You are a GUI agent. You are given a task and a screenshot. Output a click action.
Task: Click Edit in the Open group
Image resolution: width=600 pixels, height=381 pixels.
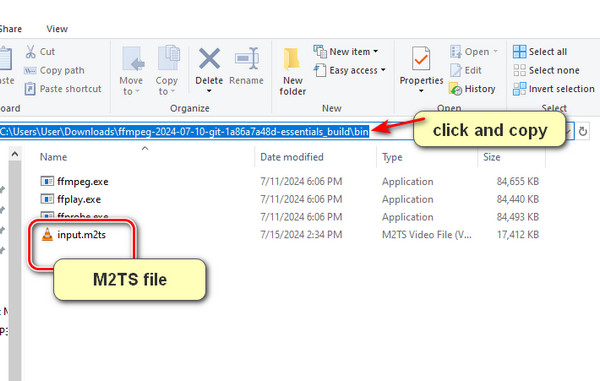tap(466, 70)
